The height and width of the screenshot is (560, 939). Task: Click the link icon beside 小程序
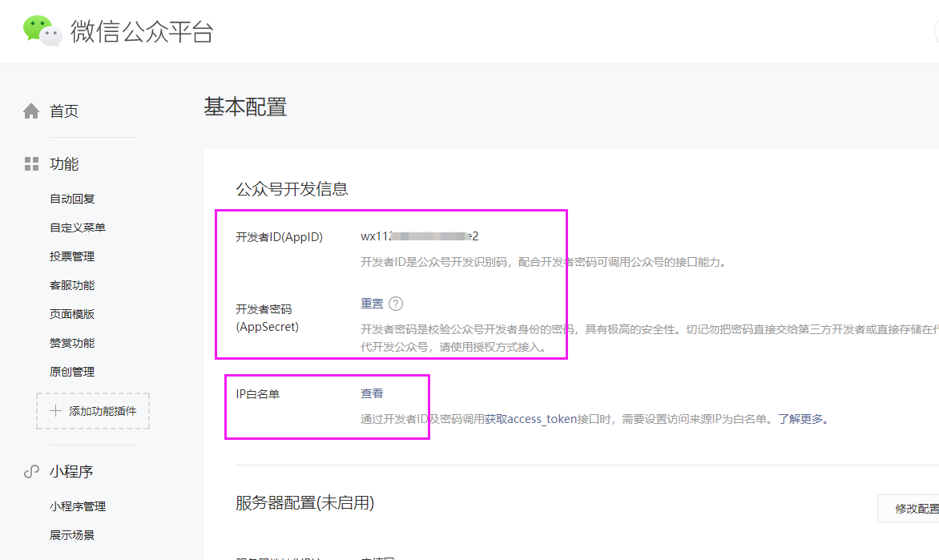[31, 472]
